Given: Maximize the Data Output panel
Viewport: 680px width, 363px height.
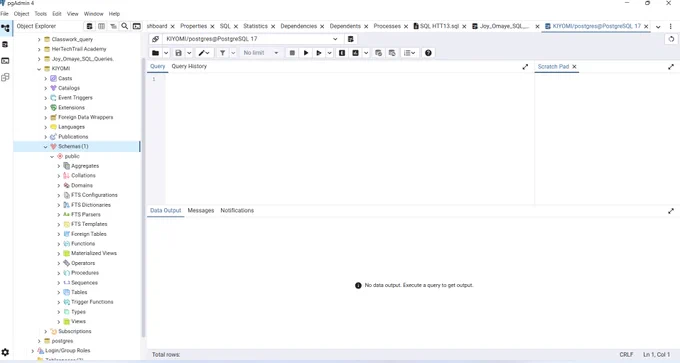Looking at the screenshot, I should 671,211.
